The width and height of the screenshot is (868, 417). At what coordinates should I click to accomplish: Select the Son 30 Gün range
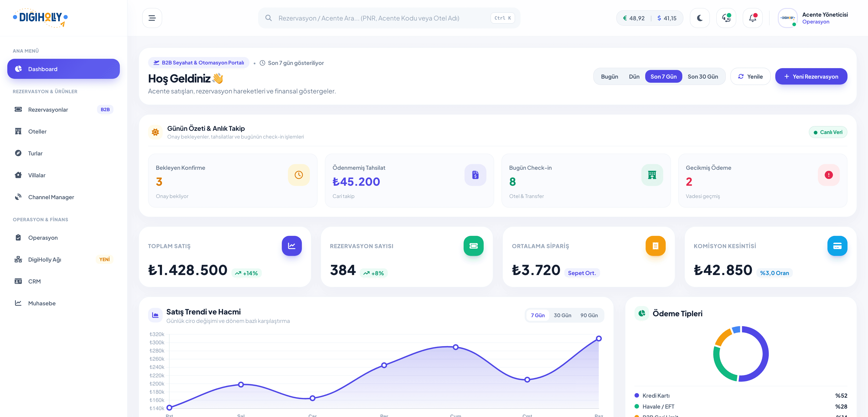[703, 77]
